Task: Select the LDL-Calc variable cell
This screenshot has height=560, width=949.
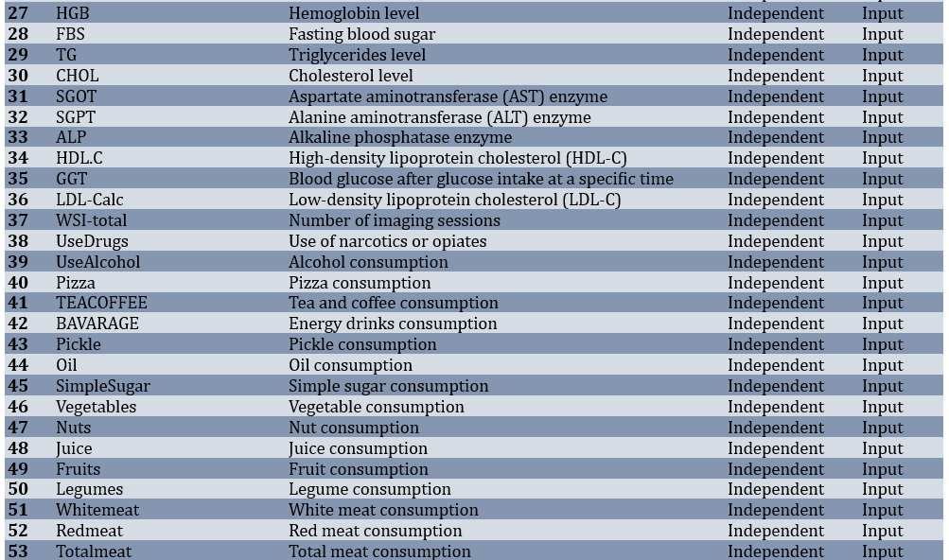Action: (x=89, y=200)
